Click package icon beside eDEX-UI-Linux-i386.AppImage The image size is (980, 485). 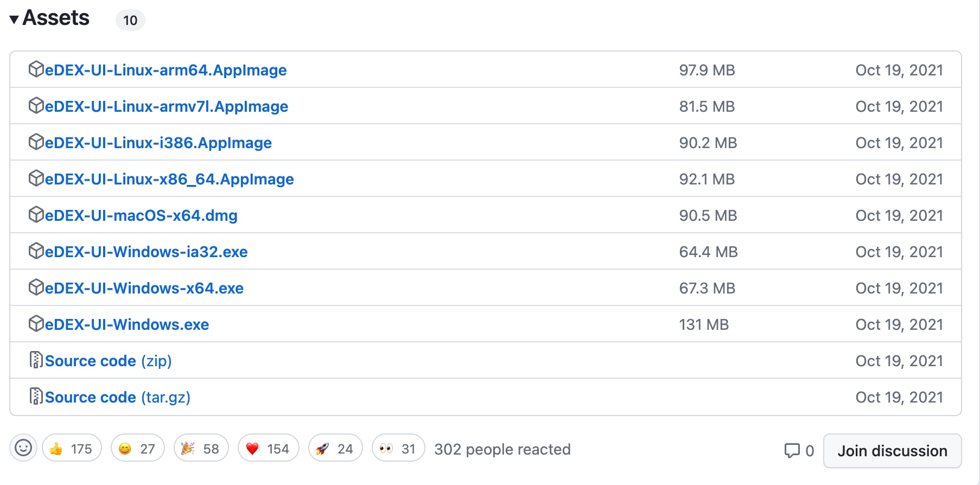coord(36,142)
